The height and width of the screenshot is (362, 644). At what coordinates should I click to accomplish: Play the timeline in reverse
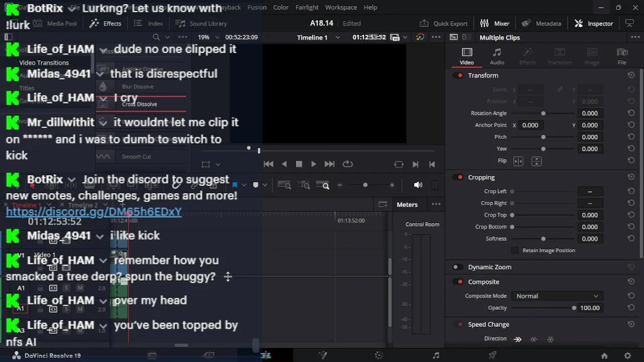284,164
